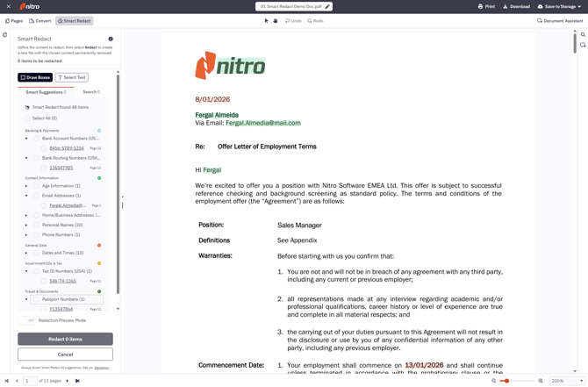Activate the Select Text mode
588x387 pixels.
tap(72, 77)
